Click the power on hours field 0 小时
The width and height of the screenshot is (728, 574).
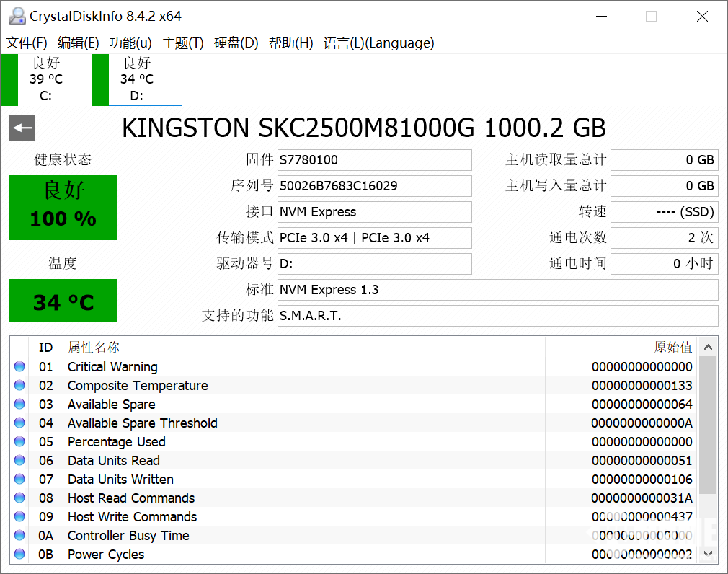pyautogui.click(x=665, y=264)
